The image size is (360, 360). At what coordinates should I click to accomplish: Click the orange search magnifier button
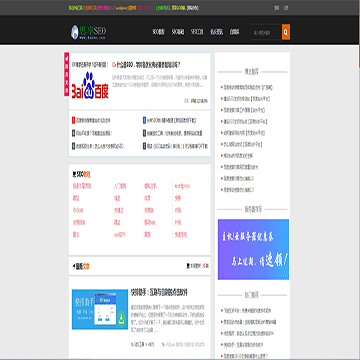tap(286, 32)
